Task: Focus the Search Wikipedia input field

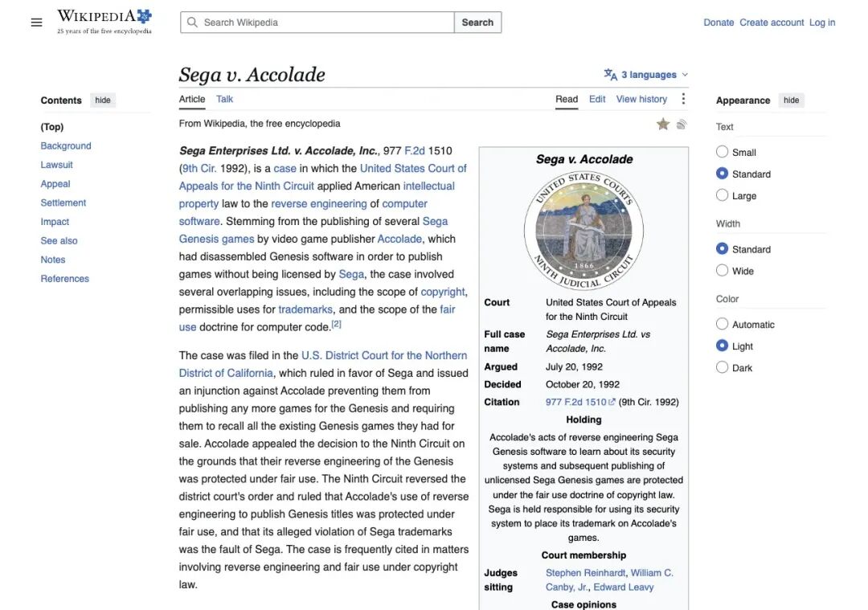Action: coord(317,23)
